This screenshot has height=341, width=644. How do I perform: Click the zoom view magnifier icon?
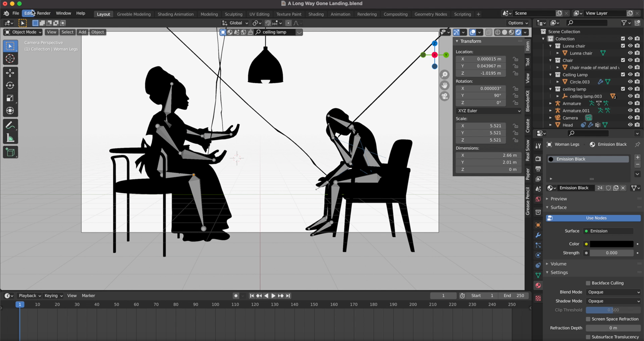pyautogui.click(x=445, y=74)
